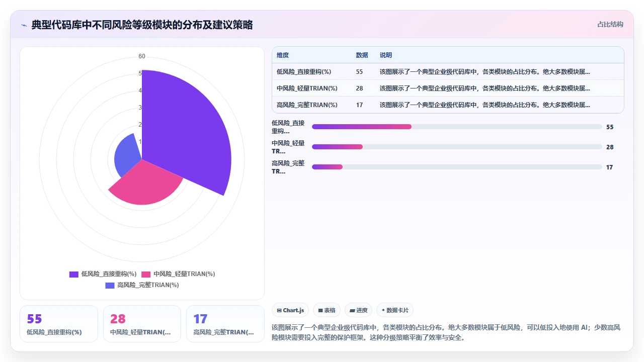Click table cell 低风险_直接重构(%)

(304, 72)
